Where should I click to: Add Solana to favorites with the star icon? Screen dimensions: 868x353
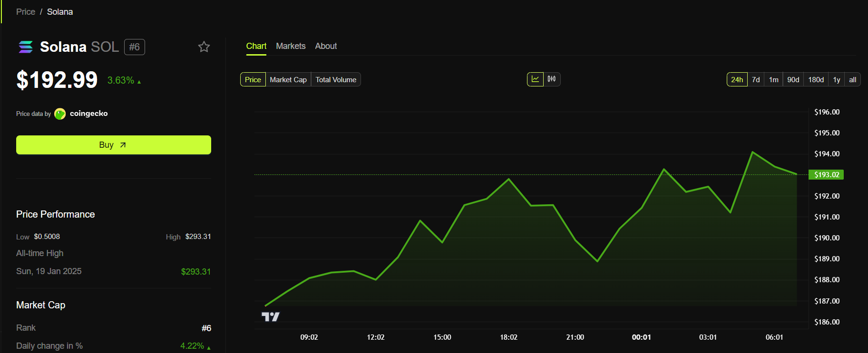point(204,47)
